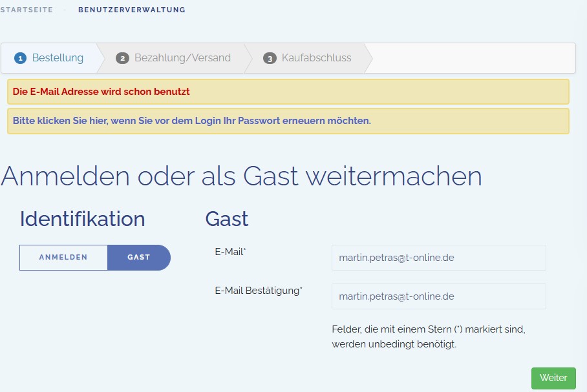Click the step 1 number badge
Screen dimensions: 587x392
tap(20, 58)
